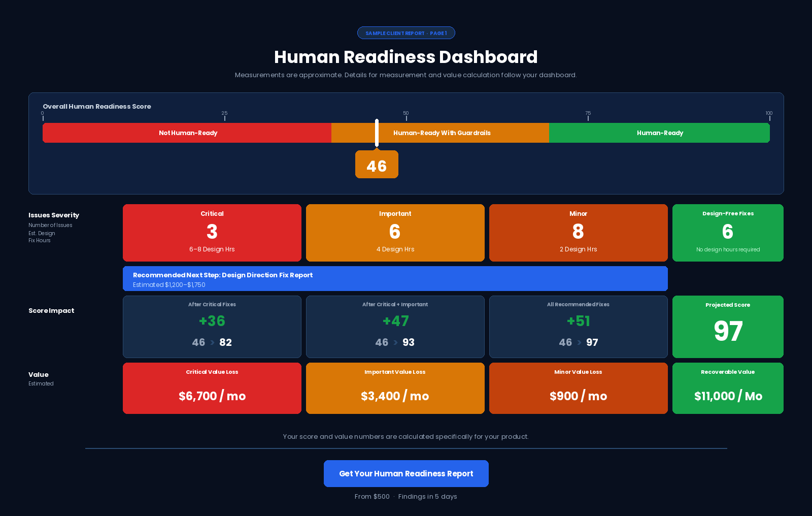Select the Recommended Next Step Design Direction banner
The width and height of the screenshot is (812, 516).
pyautogui.click(x=395, y=279)
